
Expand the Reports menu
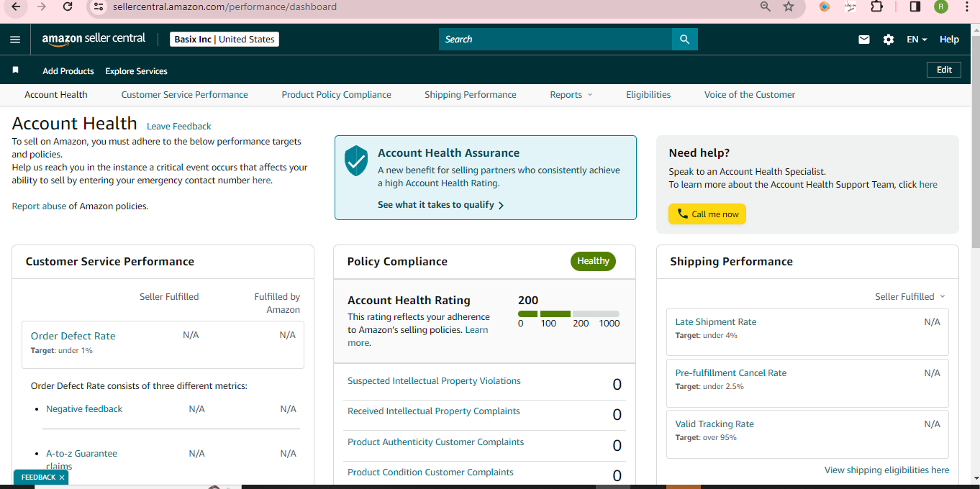[x=571, y=95]
